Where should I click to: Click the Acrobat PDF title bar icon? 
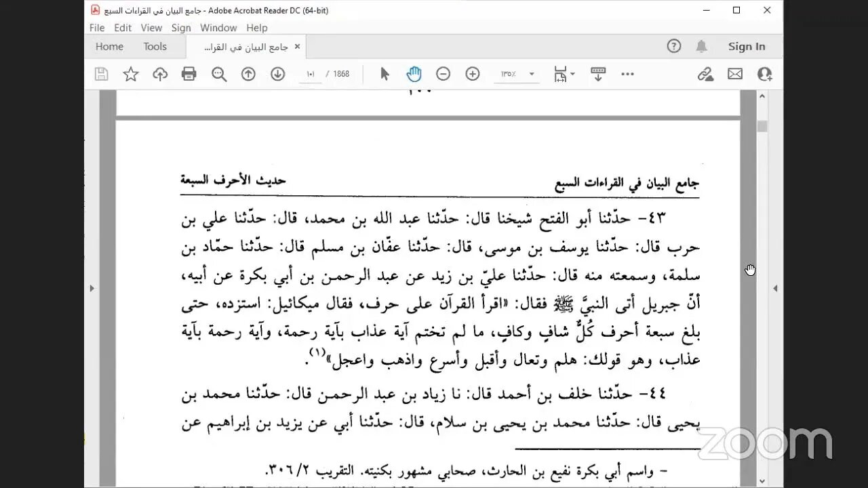(96, 10)
